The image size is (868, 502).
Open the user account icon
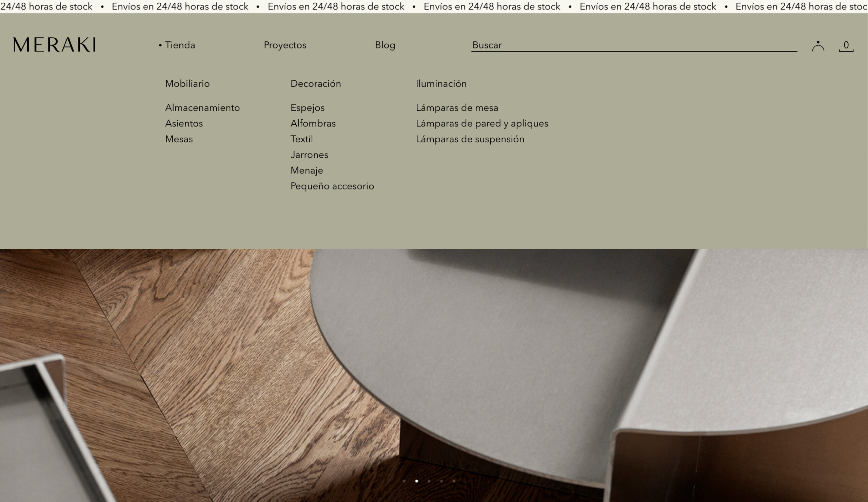tap(818, 45)
